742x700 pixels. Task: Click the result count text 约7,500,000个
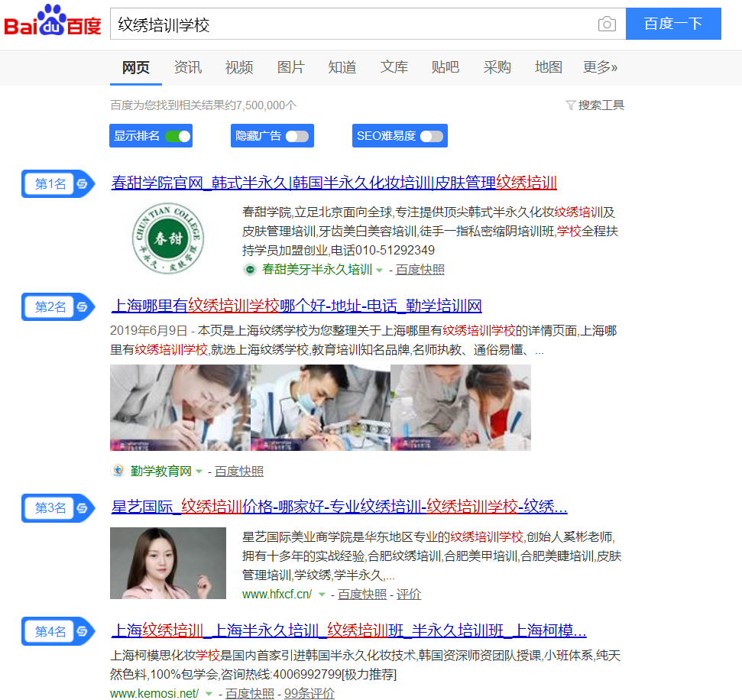[x=261, y=105]
